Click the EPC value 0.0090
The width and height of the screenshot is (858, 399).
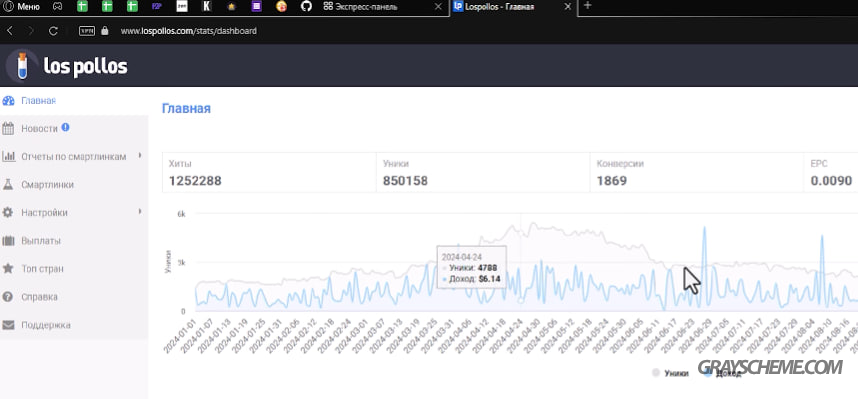coord(831,181)
